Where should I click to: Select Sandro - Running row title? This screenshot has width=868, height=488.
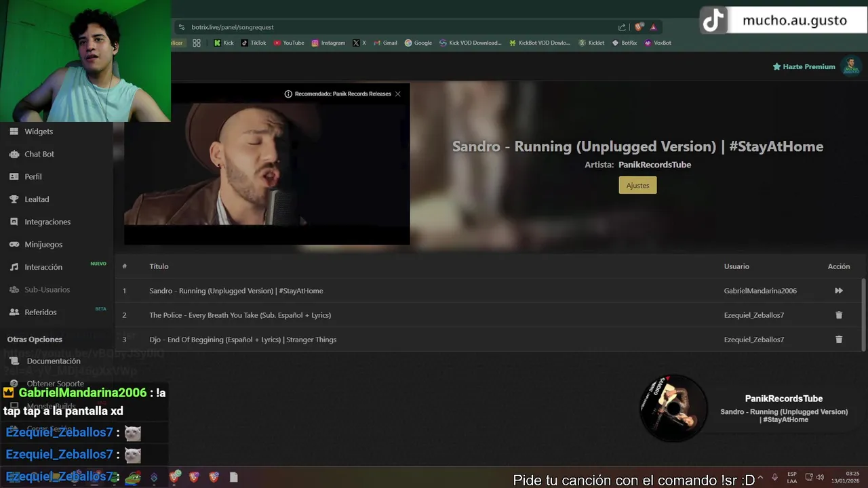tap(236, 291)
